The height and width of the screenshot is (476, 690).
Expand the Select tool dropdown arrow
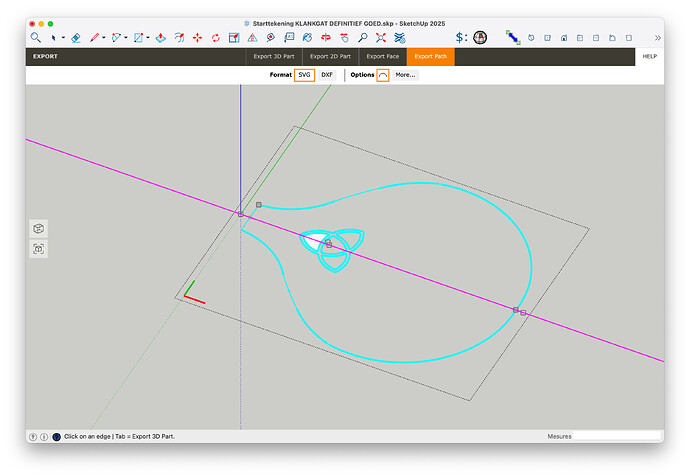click(63, 38)
